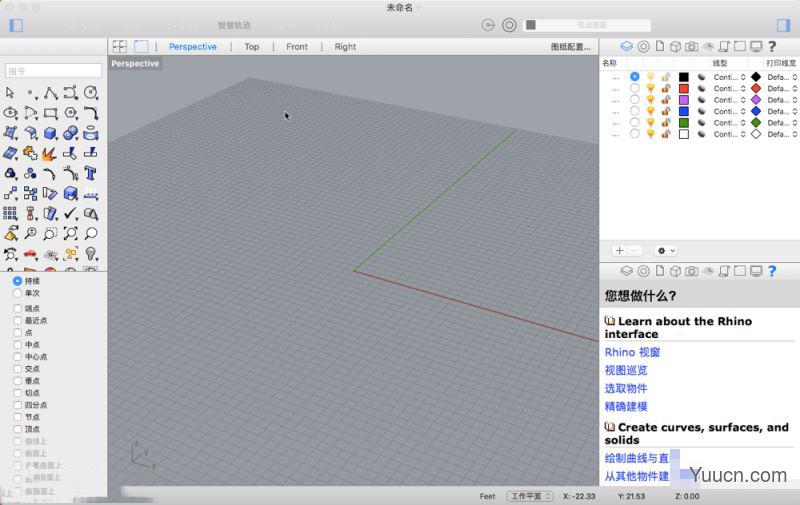
Task: Enable the 顶点 vertex snap checkbox
Action: point(17,429)
